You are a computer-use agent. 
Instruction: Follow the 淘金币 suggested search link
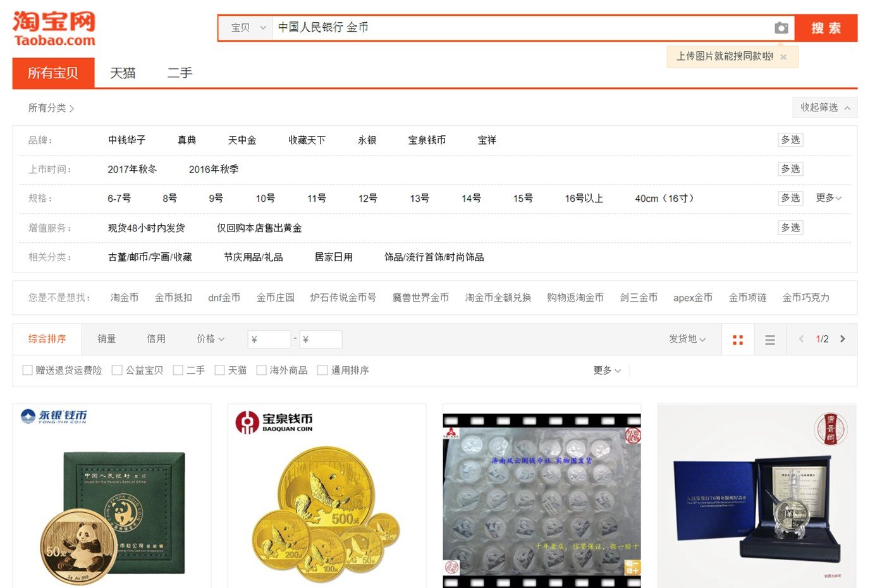[x=124, y=297]
